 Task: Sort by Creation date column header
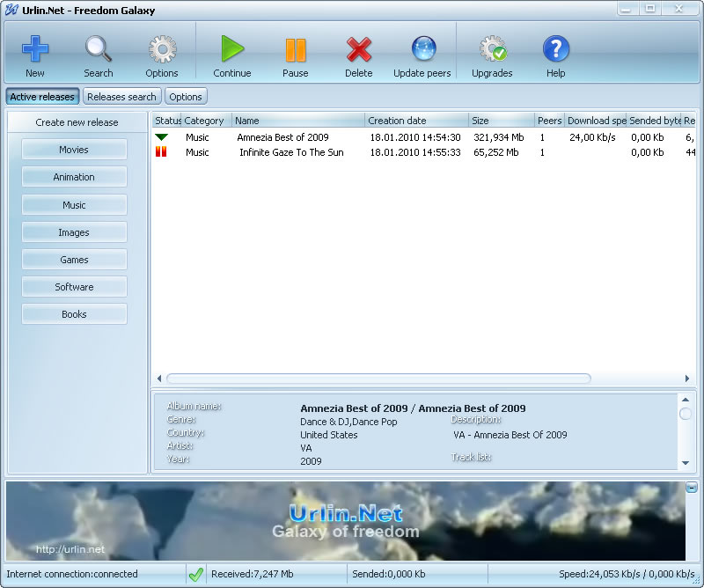click(416, 121)
